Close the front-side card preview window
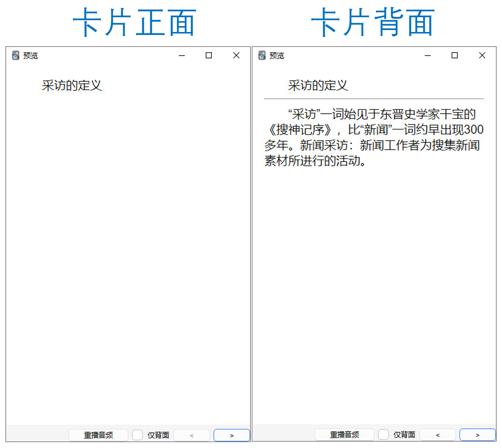Image resolution: width=502 pixels, height=448 pixels. 236,56
